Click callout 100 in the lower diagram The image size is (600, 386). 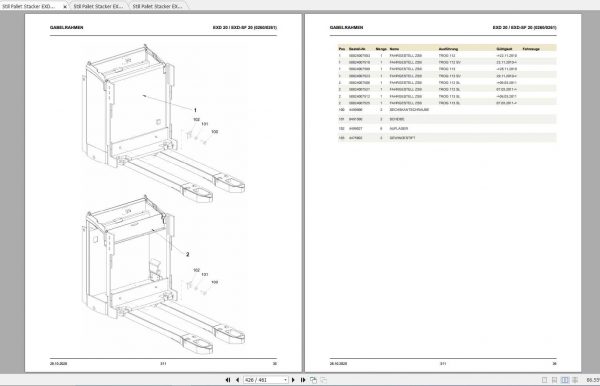(215, 282)
